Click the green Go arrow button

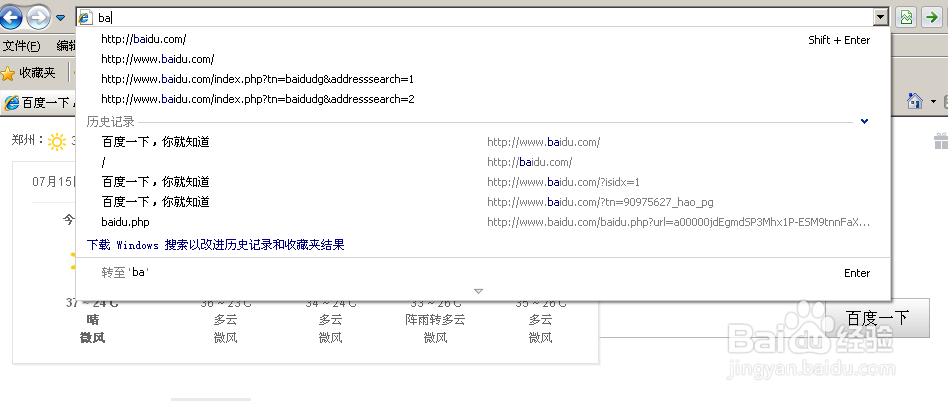[x=931, y=18]
